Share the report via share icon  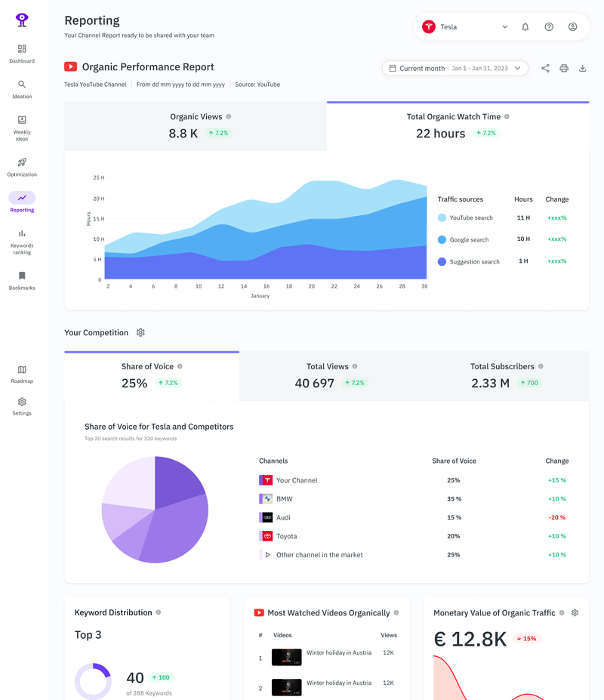pyautogui.click(x=546, y=68)
